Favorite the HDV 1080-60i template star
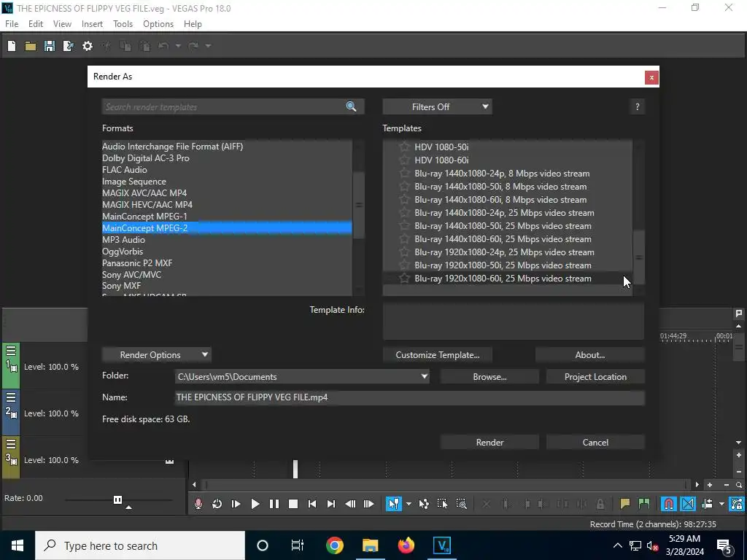This screenshot has width=747, height=560. [404, 160]
